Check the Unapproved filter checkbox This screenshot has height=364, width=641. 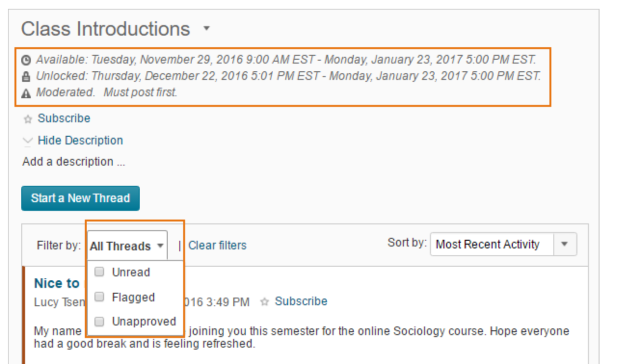pyautogui.click(x=99, y=321)
